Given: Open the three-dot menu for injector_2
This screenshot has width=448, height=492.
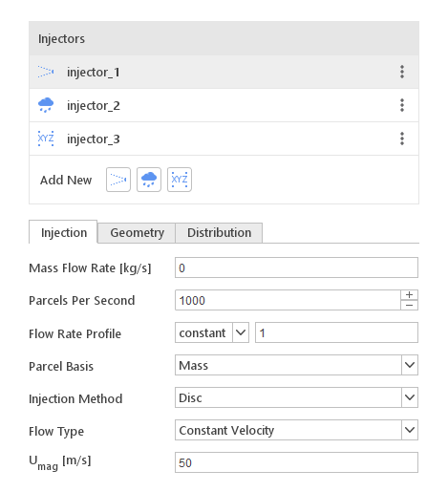Looking at the screenshot, I should [402, 105].
